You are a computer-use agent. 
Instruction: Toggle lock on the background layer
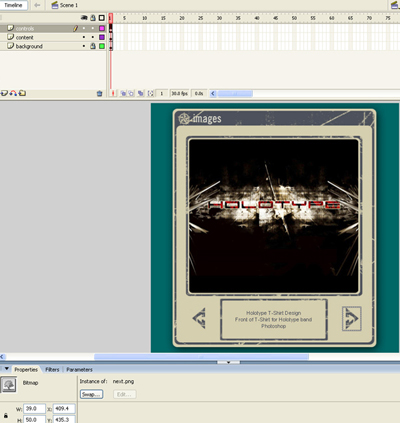pyautogui.click(x=93, y=46)
